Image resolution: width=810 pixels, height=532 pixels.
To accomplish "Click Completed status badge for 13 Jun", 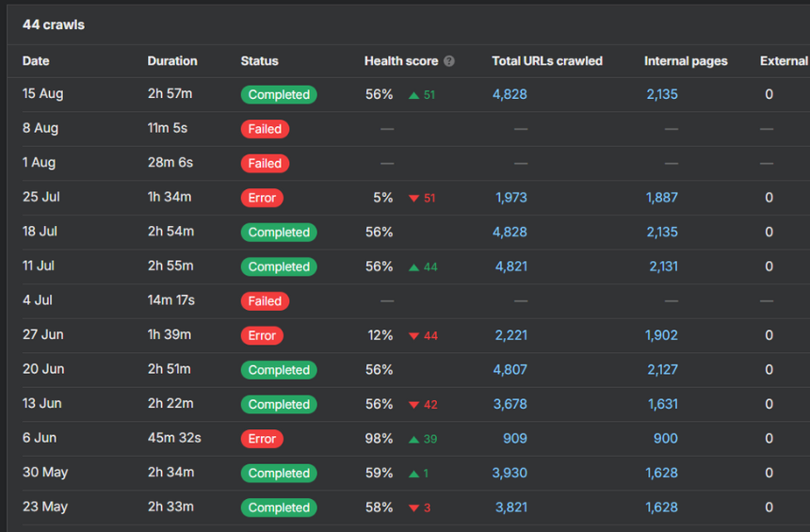I will 279,405.
